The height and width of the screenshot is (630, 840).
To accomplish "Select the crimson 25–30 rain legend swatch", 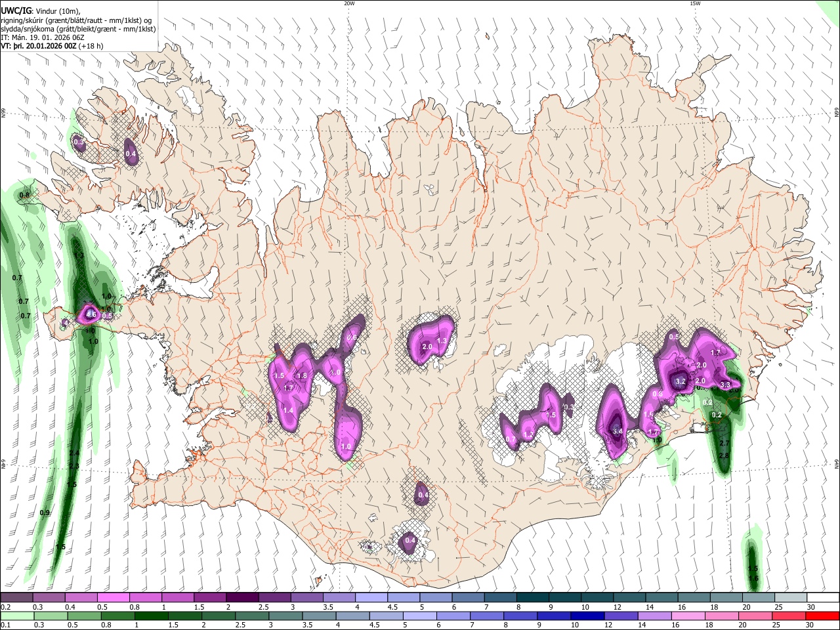I will pos(790,616).
